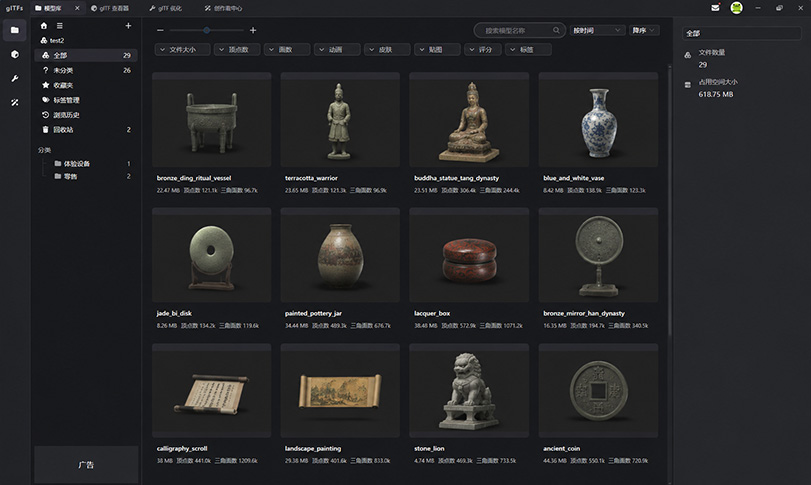Click the 文件数量 label in right panel
Viewport: 811px width, 485px height.
(x=712, y=52)
